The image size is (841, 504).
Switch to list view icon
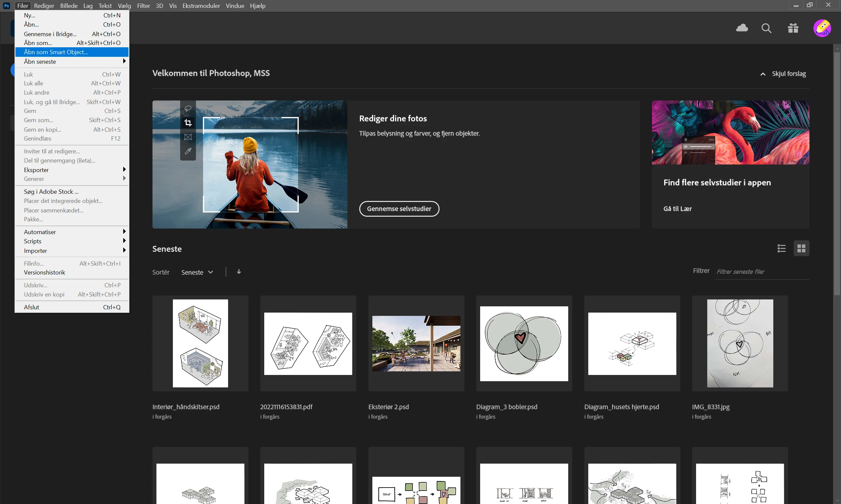781,248
